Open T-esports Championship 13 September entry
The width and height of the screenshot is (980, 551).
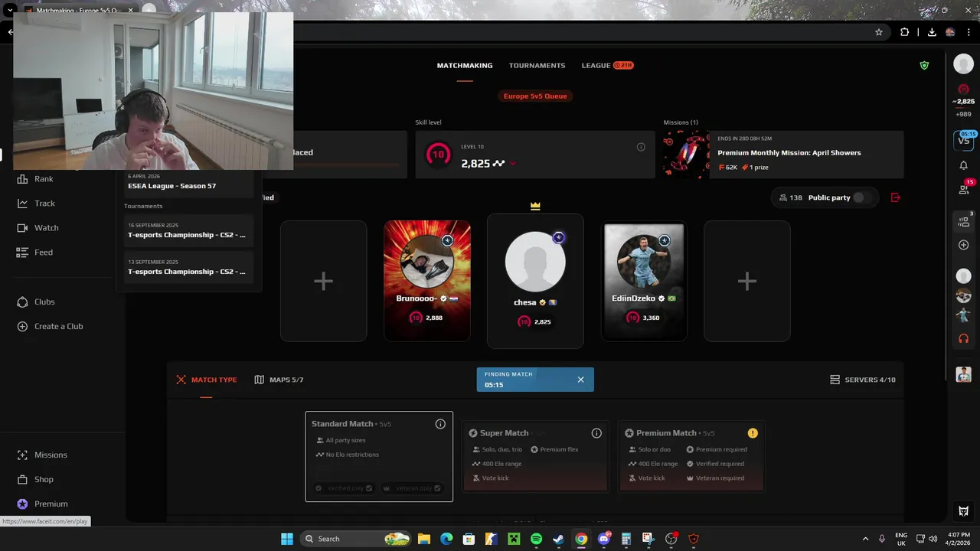(x=188, y=267)
